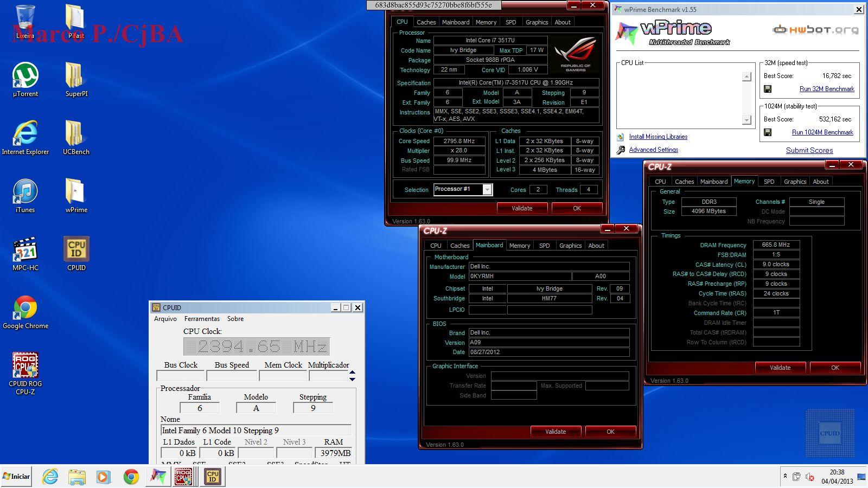This screenshot has height=488, width=868.
Task: Click the icon beside Install Missing Libraries
Action: point(621,137)
